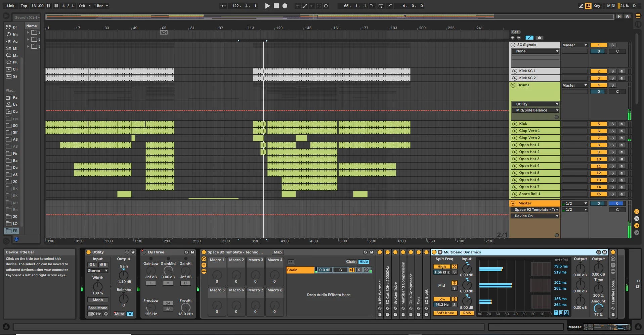This screenshot has width=644, height=335.
Task: Click Utility device hot-swap icon
Action: pyautogui.click(x=127, y=252)
